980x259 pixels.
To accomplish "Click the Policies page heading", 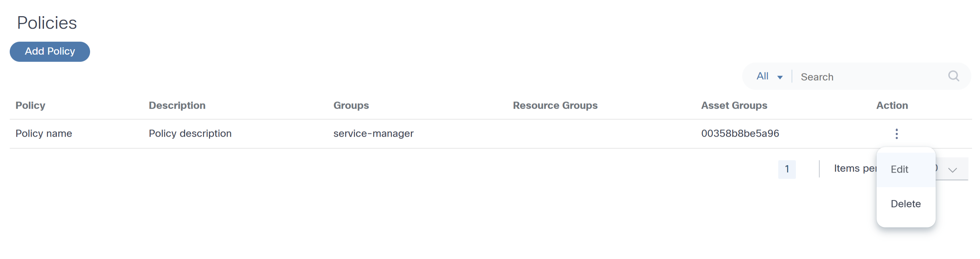I will pos(47,23).
